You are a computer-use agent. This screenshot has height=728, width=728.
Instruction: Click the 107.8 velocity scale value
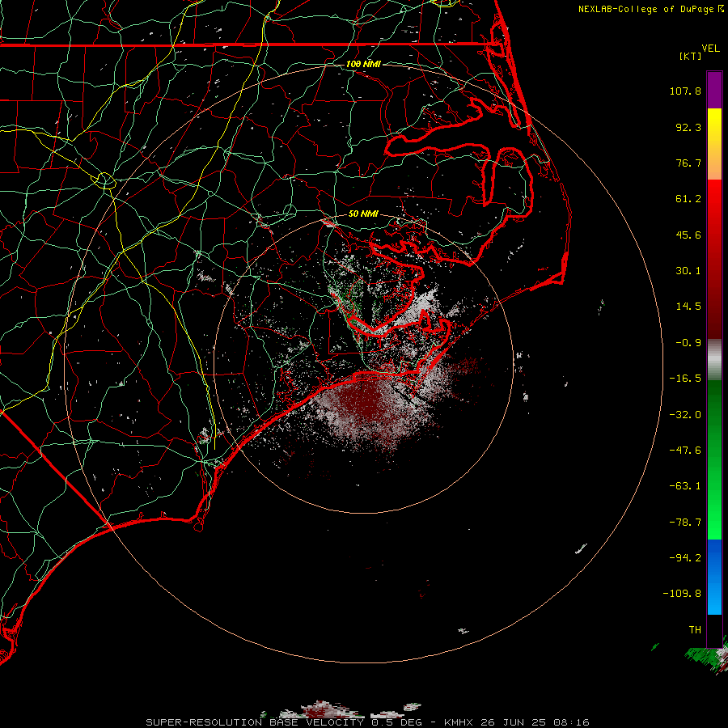click(685, 91)
